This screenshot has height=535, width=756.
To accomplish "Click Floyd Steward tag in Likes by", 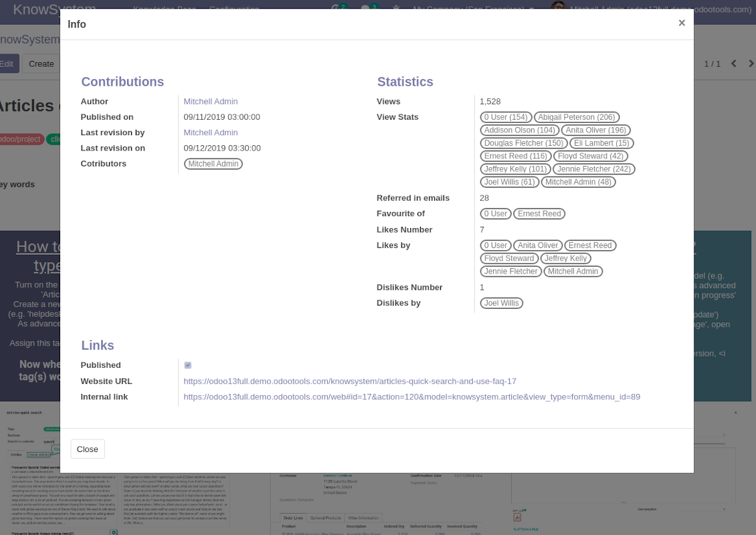I will tap(509, 259).
